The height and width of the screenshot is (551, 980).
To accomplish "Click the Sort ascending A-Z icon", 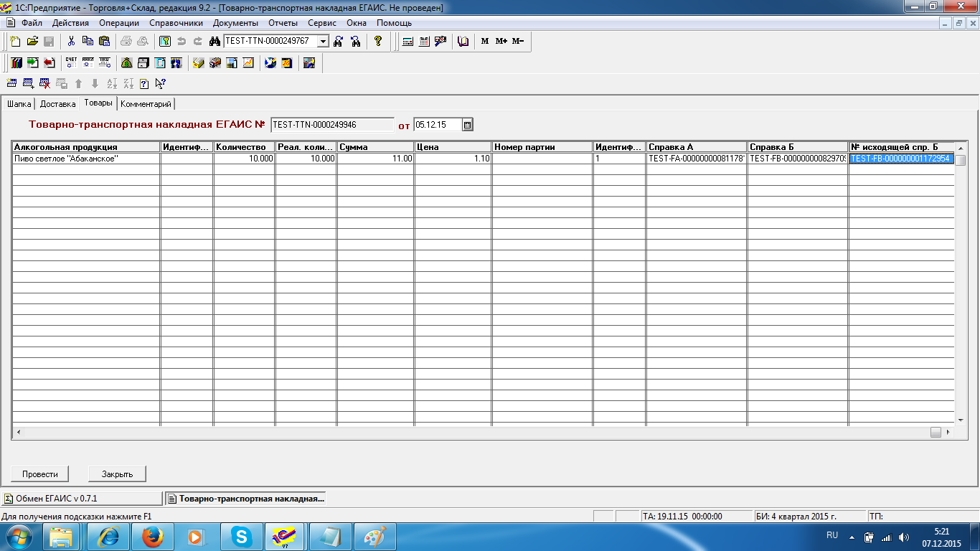I will point(111,83).
